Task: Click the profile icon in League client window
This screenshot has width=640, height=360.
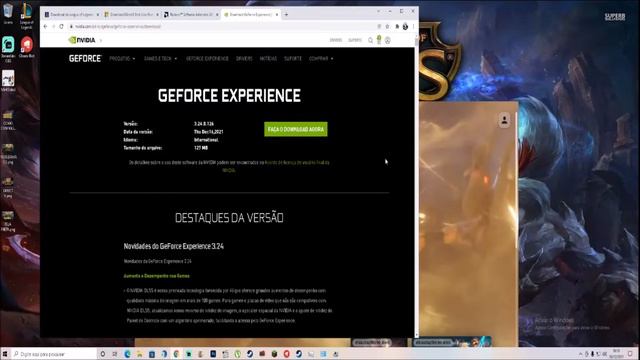Action: click(x=504, y=120)
